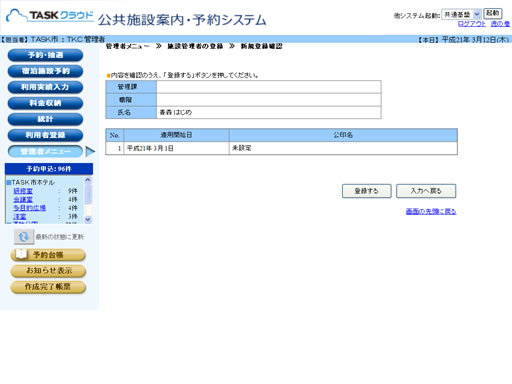Click the 最新の状態に更新 label

(60, 237)
